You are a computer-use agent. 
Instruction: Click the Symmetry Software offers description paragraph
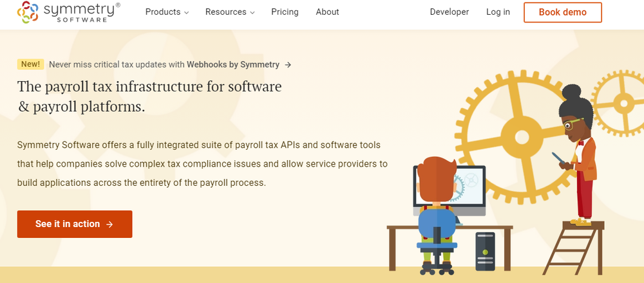pos(202,163)
